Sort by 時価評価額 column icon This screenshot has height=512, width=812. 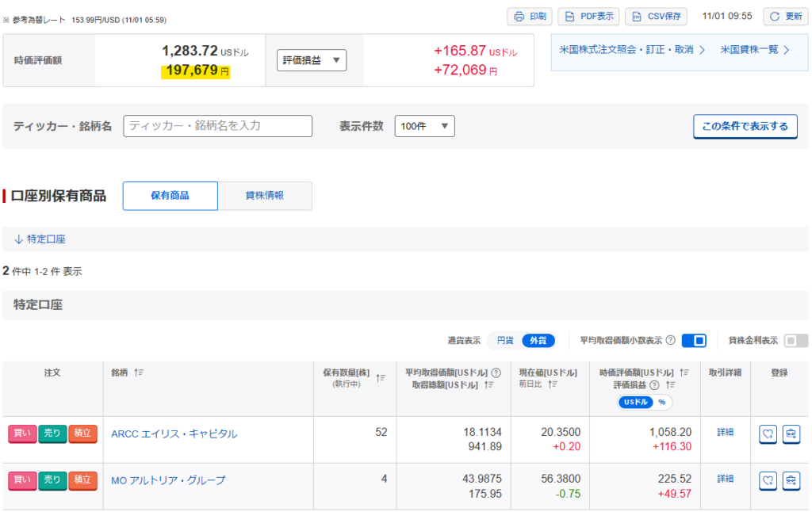tap(684, 373)
